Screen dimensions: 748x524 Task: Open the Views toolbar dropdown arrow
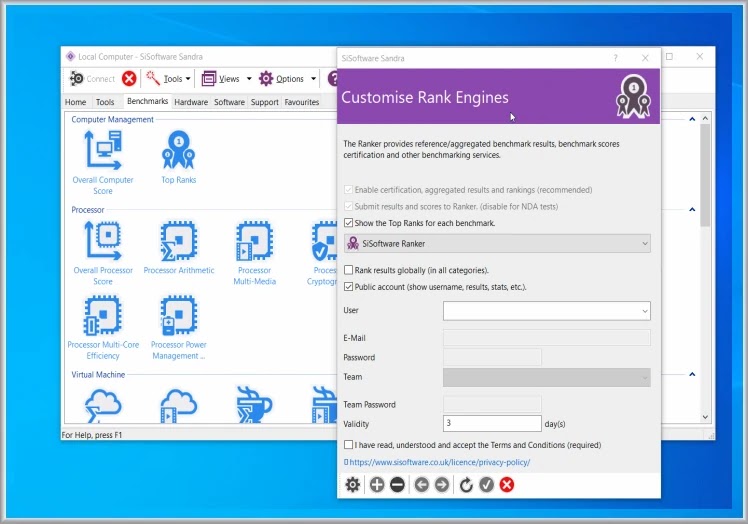click(249, 78)
